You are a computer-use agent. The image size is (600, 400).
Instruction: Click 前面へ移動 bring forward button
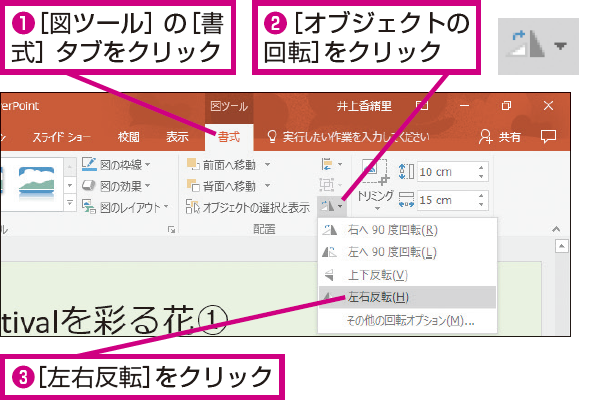221,165
